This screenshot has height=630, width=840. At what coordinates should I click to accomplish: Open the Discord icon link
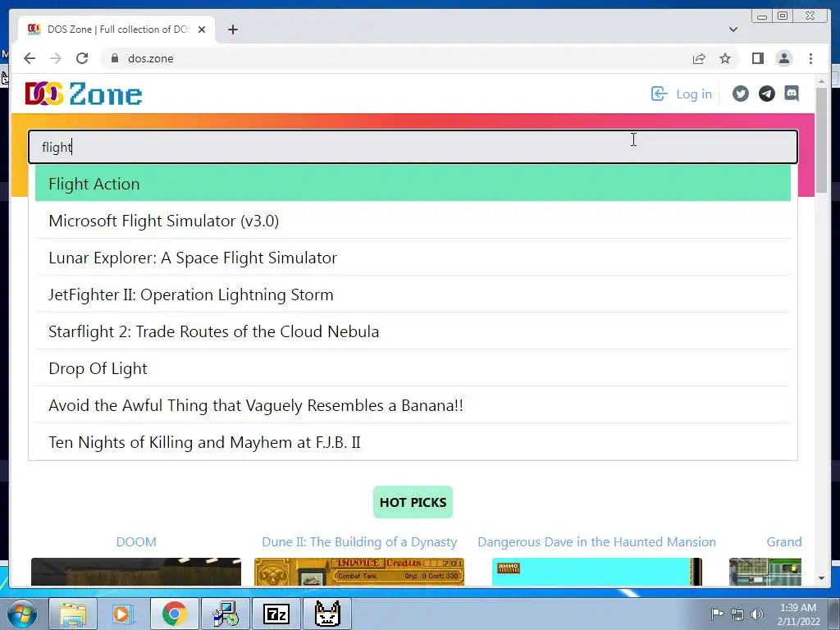coord(792,94)
